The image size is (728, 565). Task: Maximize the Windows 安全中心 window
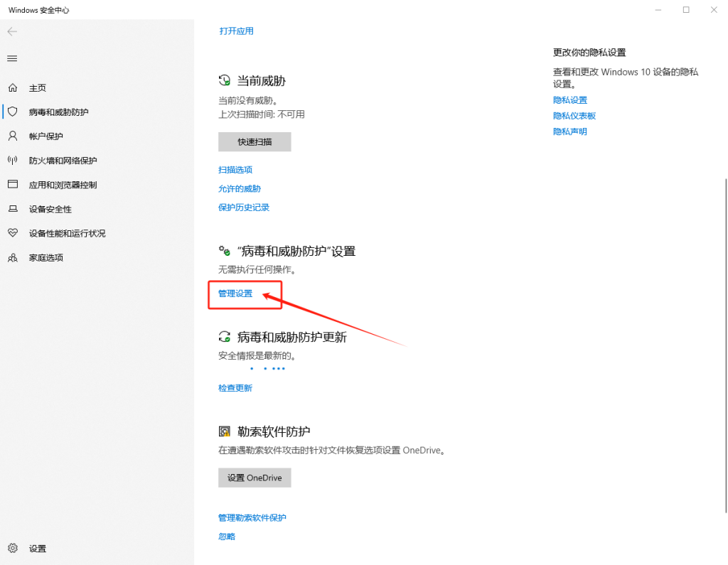point(686,10)
